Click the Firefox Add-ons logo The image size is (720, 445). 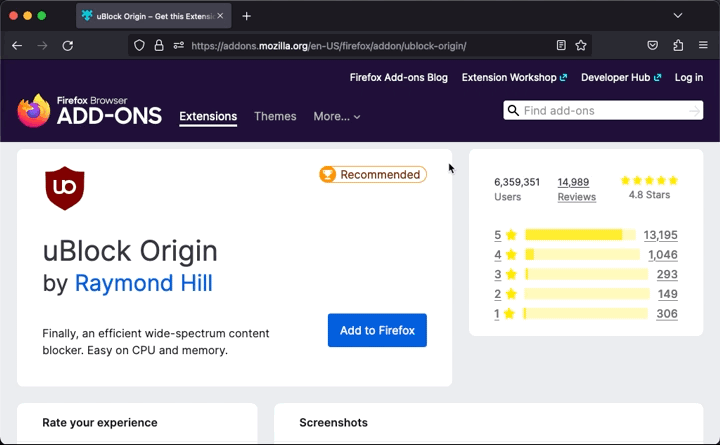(90, 111)
